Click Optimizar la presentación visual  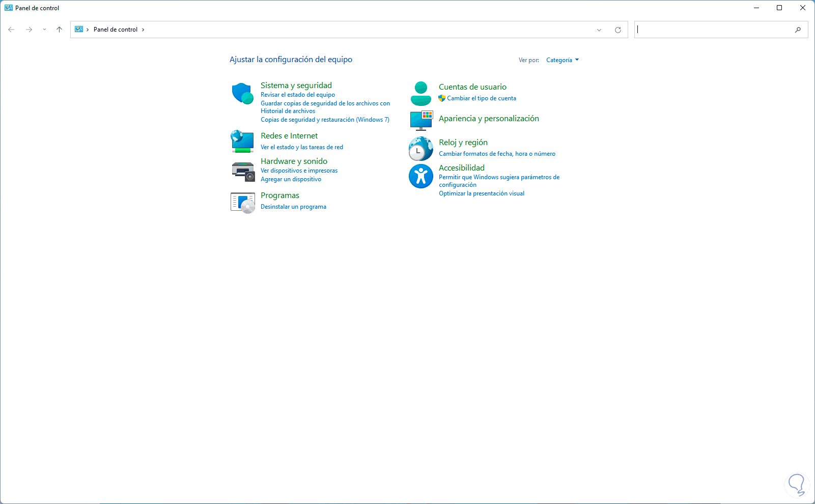[482, 193]
